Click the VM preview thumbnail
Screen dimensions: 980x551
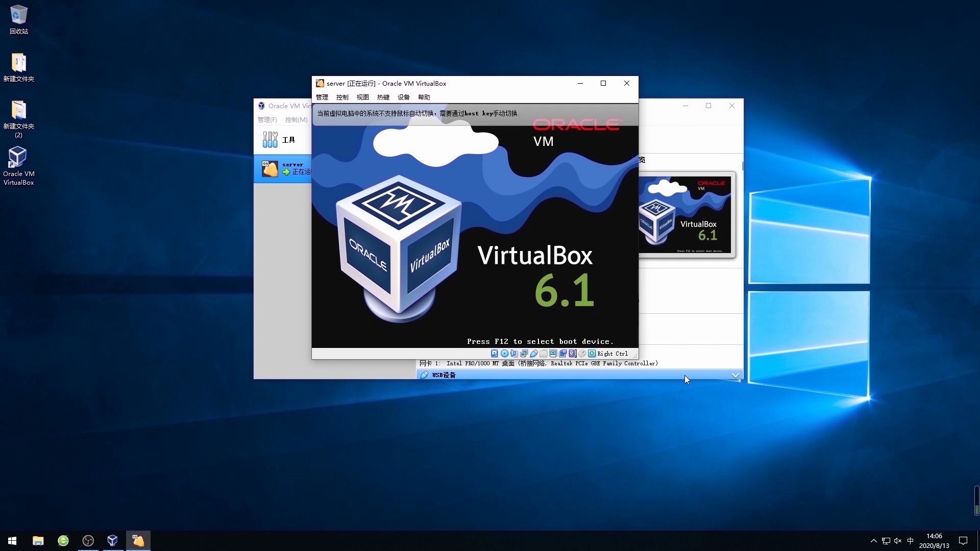(687, 214)
